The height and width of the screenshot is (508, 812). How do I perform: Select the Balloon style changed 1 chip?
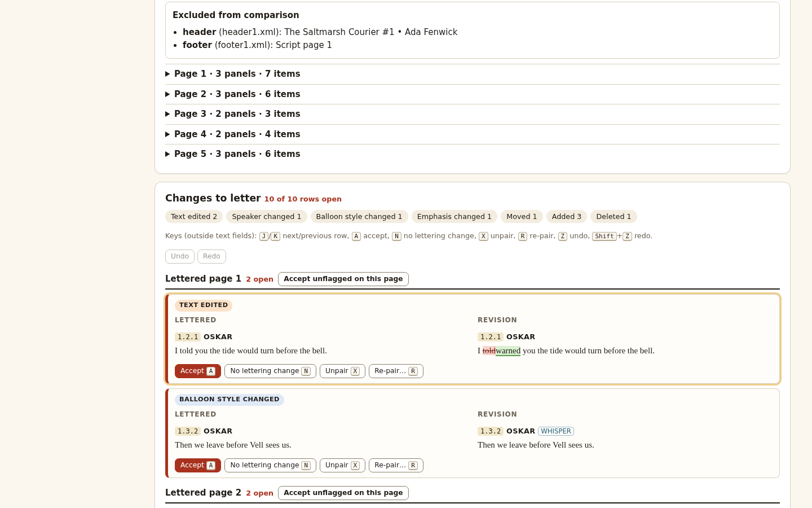coord(359,217)
